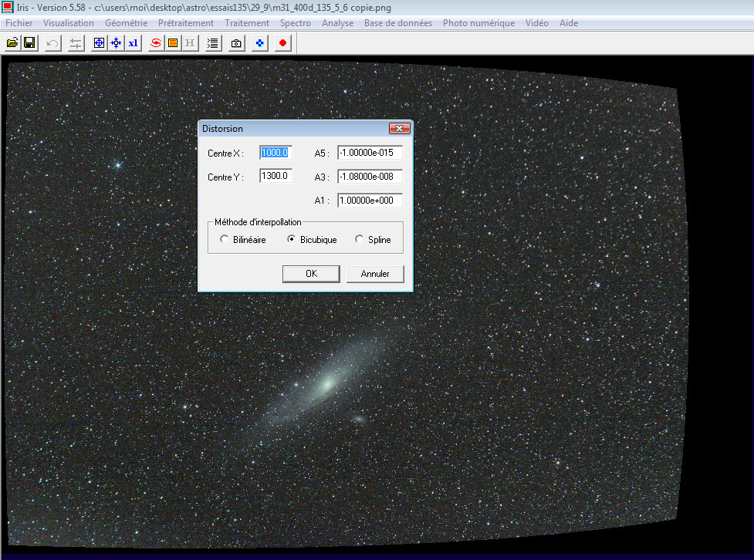Click the Centre Y input field

276,176
